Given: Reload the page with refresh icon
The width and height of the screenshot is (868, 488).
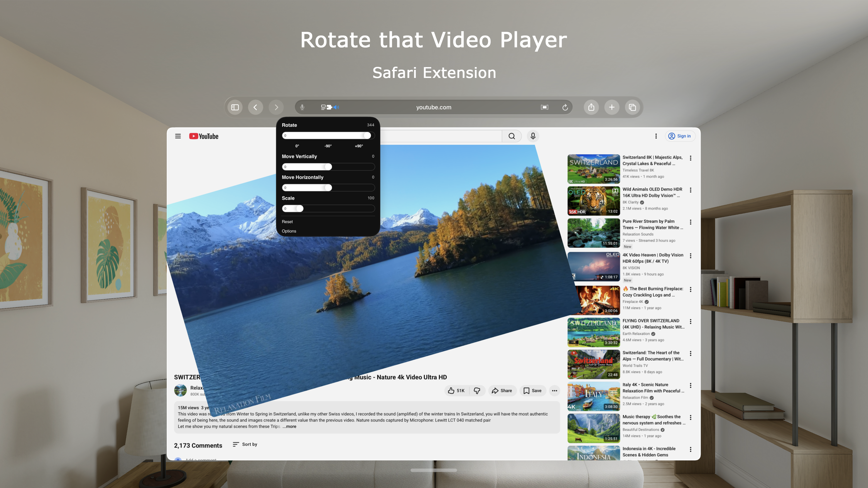Looking at the screenshot, I should (565, 107).
